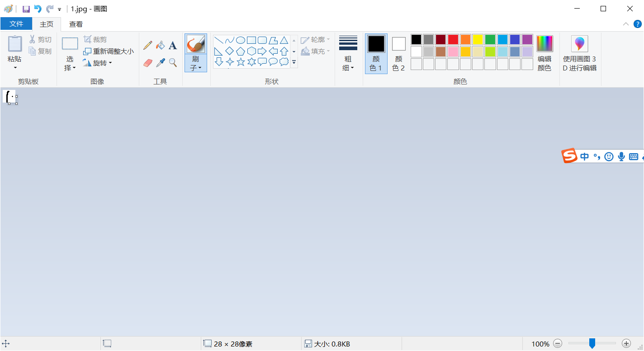Pick the yellow color swatch
The height and width of the screenshot is (351, 644).
click(x=478, y=40)
